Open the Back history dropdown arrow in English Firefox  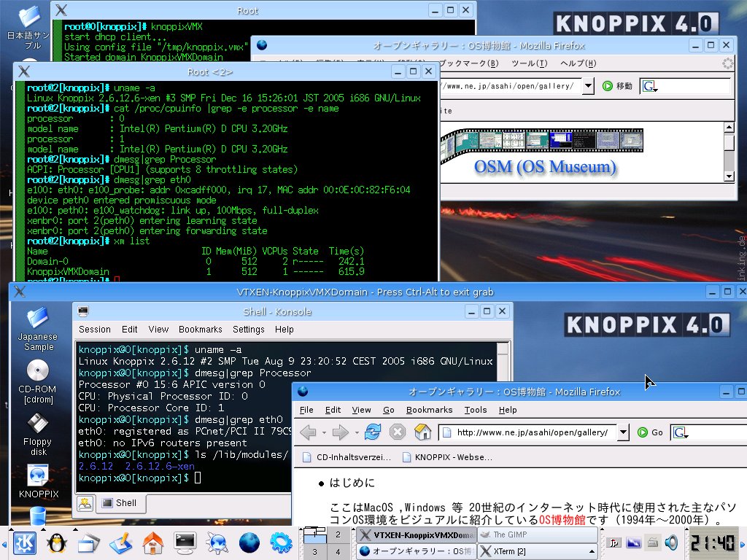pos(324,433)
